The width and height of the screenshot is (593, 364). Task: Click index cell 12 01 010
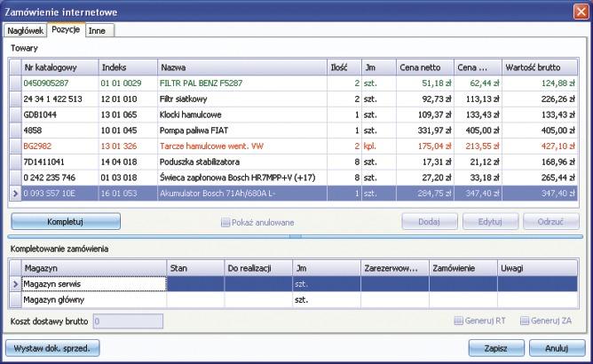tap(119, 99)
